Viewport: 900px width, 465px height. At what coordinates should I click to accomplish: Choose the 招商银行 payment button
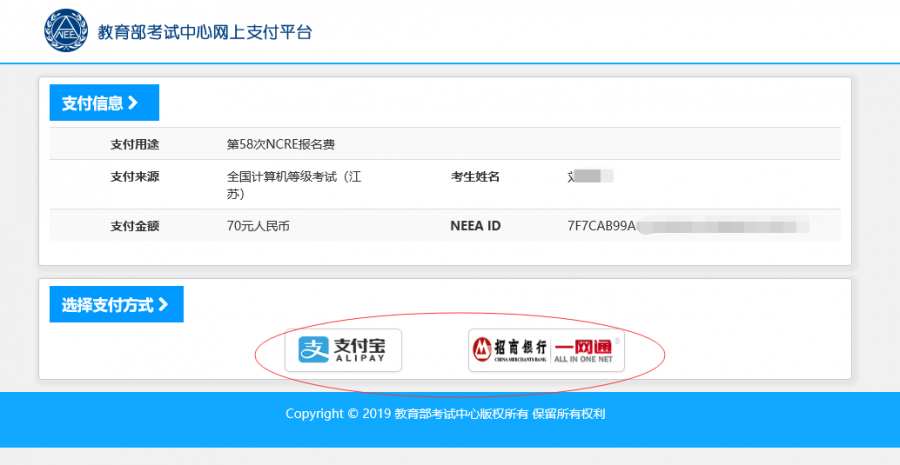click(x=546, y=350)
